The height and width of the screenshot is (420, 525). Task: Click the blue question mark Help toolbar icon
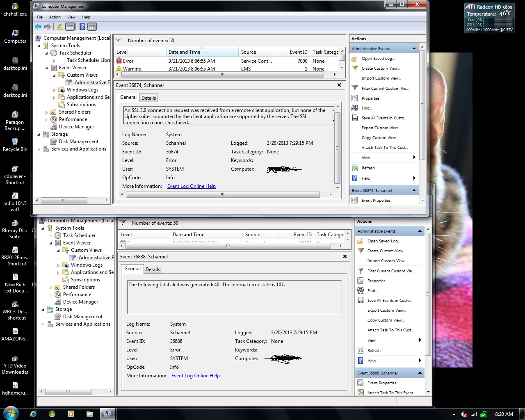[x=82, y=27]
